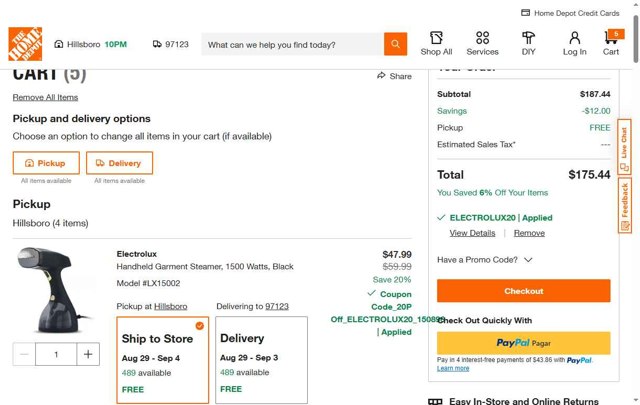Click the 97123 delivering-to link
The width and height of the screenshot is (640, 405).
coord(277,306)
